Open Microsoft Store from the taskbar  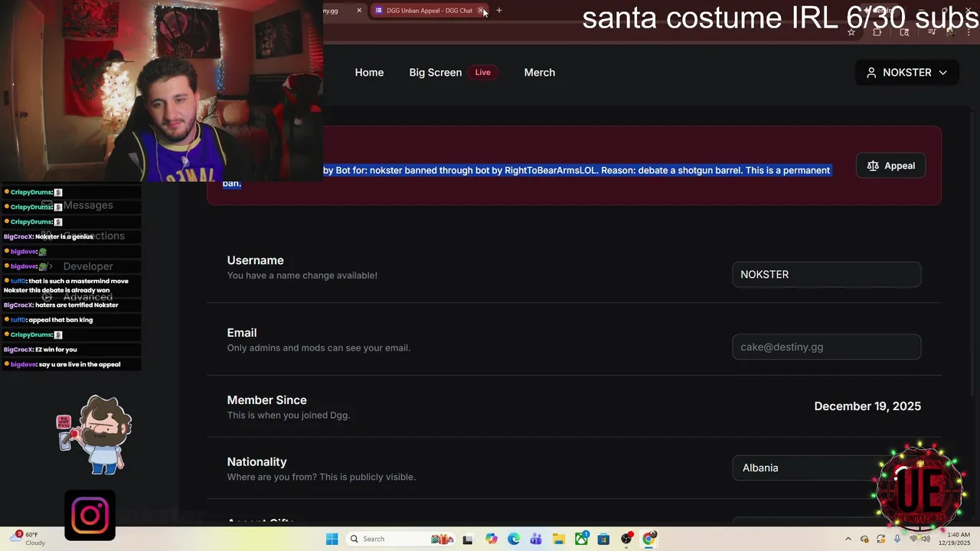(x=604, y=539)
